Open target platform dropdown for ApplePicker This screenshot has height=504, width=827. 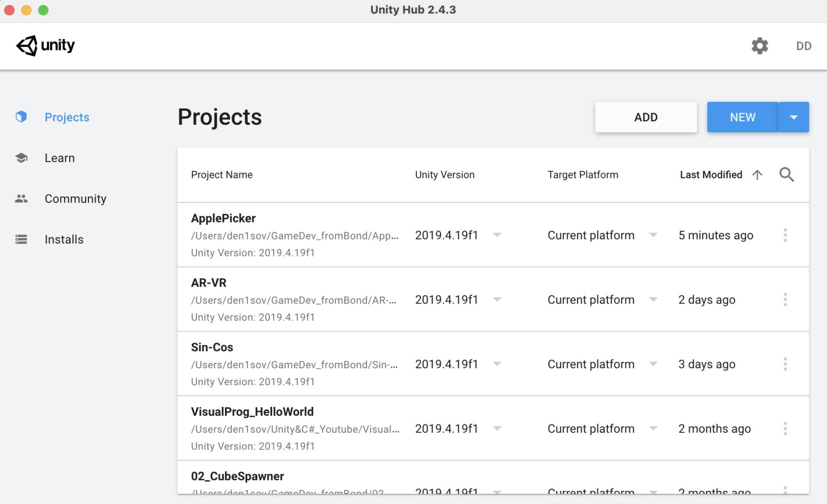coord(653,235)
